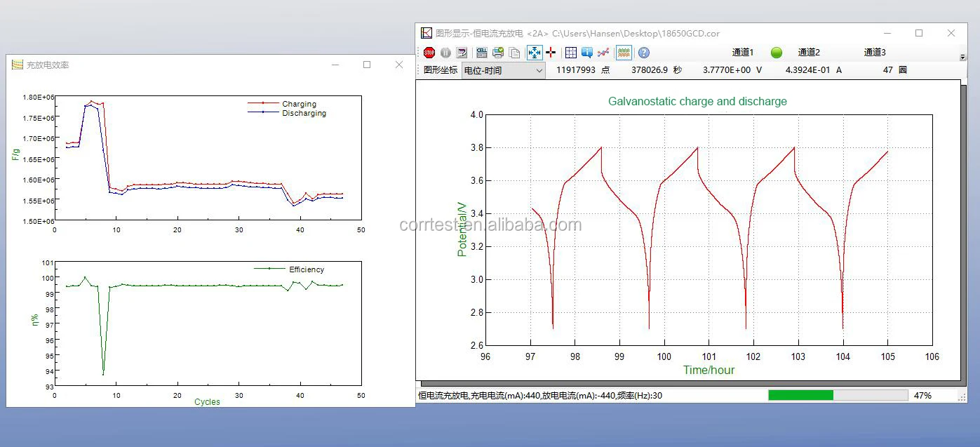
Task: Switch to the 通道1 channel tab
Action: click(x=742, y=53)
